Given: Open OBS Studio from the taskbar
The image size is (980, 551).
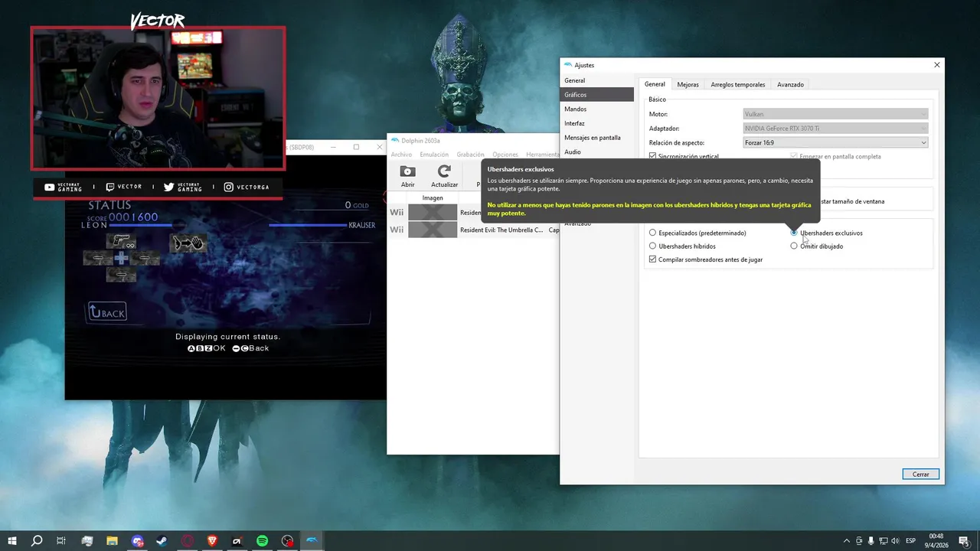Looking at the screenshot, I should click(287, 541).
